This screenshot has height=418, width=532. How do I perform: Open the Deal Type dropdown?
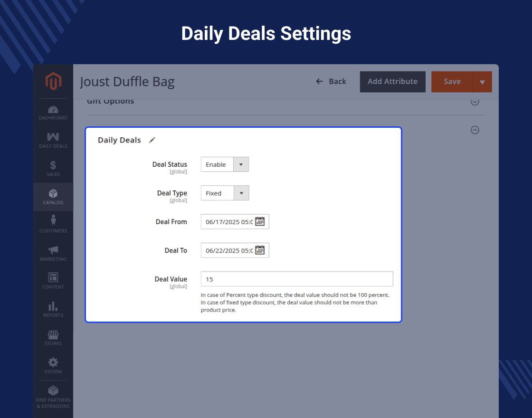[x=225, y=193]
